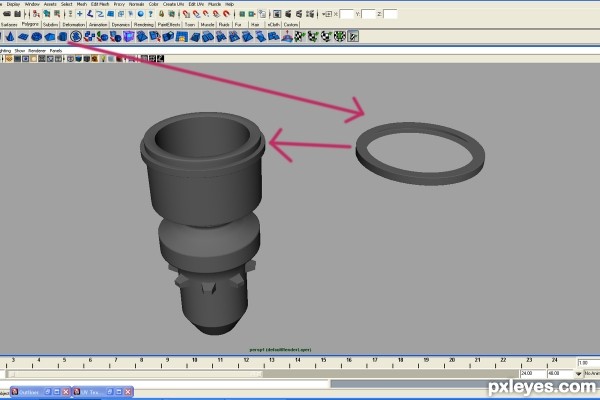Create a polygon plane from the shelf
Viewport: 600px width, 400px height.
click(23, 37)
